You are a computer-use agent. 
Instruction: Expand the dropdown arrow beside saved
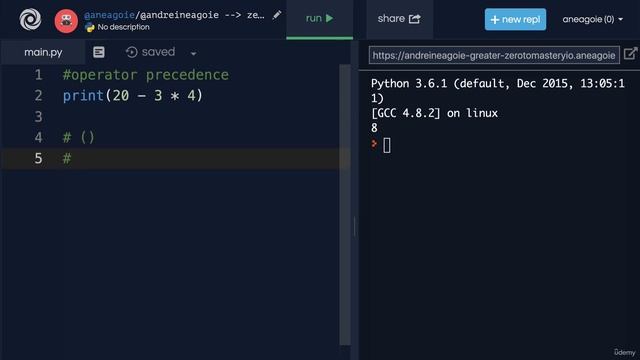coord(193,53)
